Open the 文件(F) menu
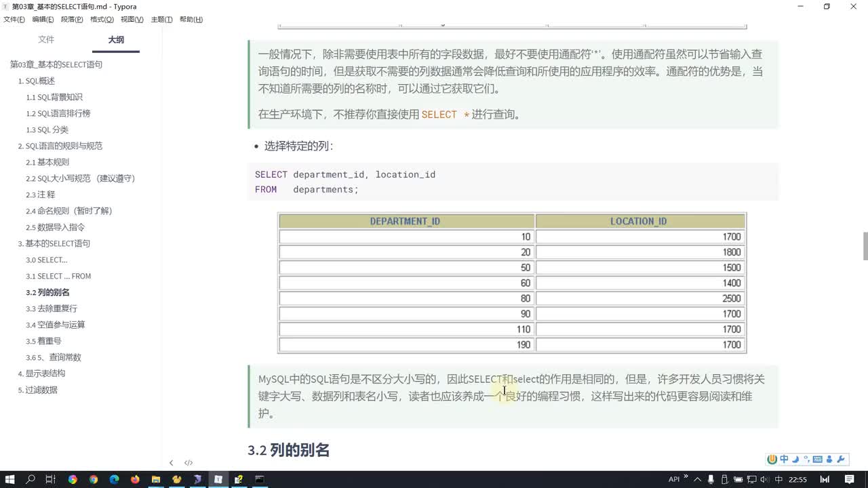The image size is (868, 488). (14, 19)
